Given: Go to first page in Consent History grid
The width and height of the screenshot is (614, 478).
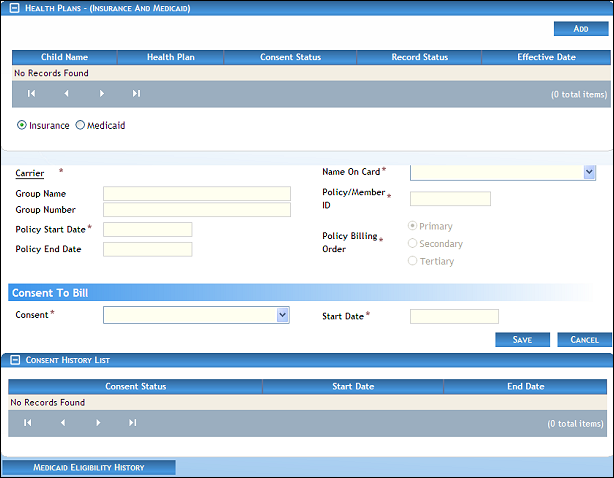Looking at the screenshot, I should click(28, 423).
